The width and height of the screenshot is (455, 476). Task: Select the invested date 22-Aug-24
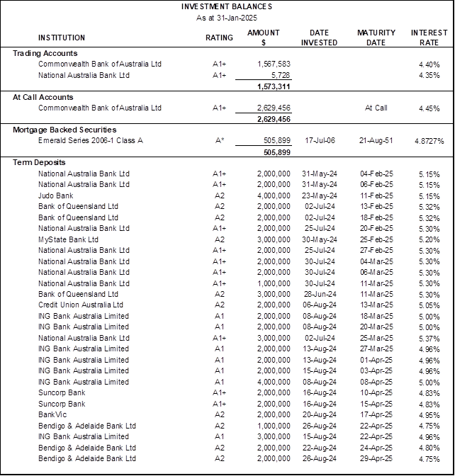[320, 448]
